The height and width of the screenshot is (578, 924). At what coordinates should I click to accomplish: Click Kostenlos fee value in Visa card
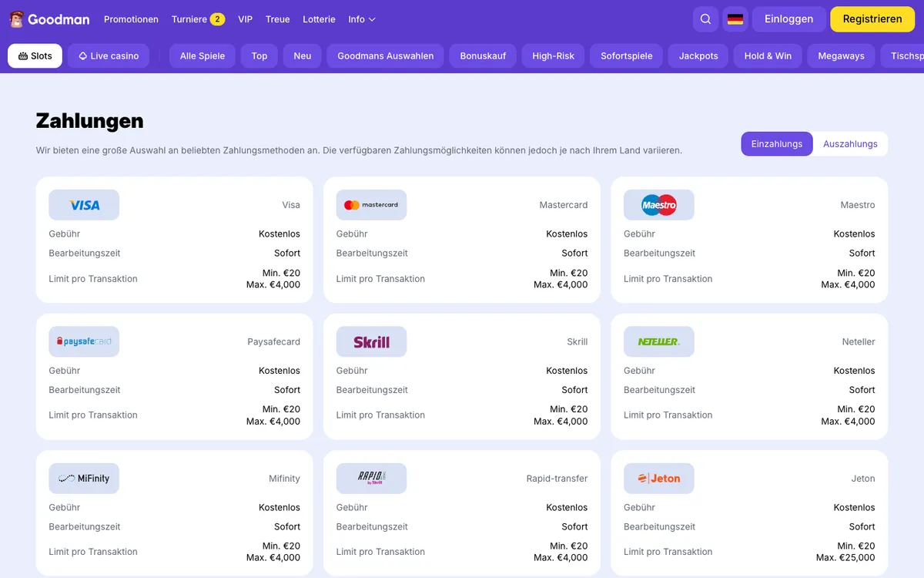[280, 234]
